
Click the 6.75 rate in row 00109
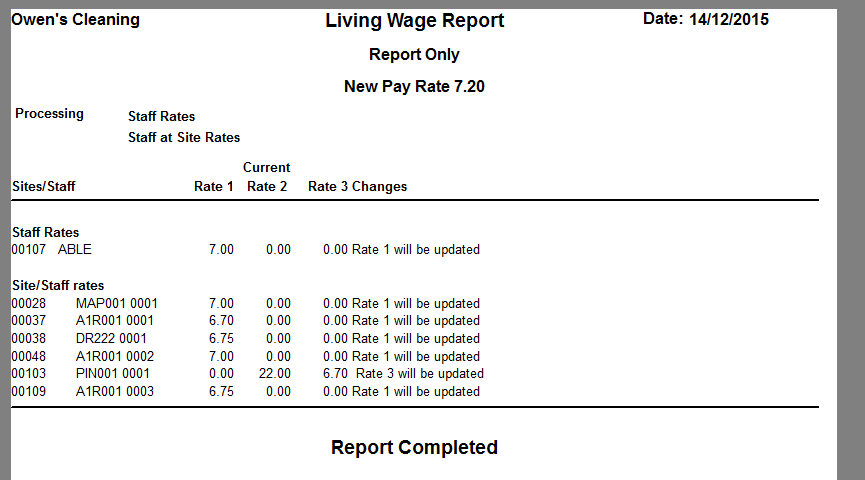click(x=221, y=391)
